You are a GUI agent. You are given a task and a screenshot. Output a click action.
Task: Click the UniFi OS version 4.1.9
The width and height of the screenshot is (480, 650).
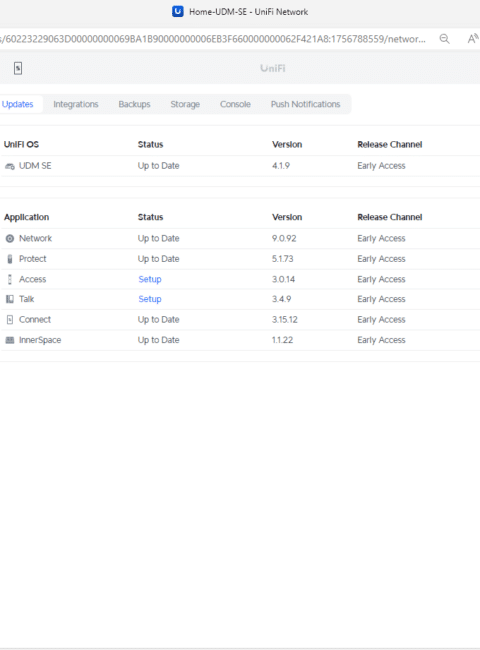[x=281, y=166]
